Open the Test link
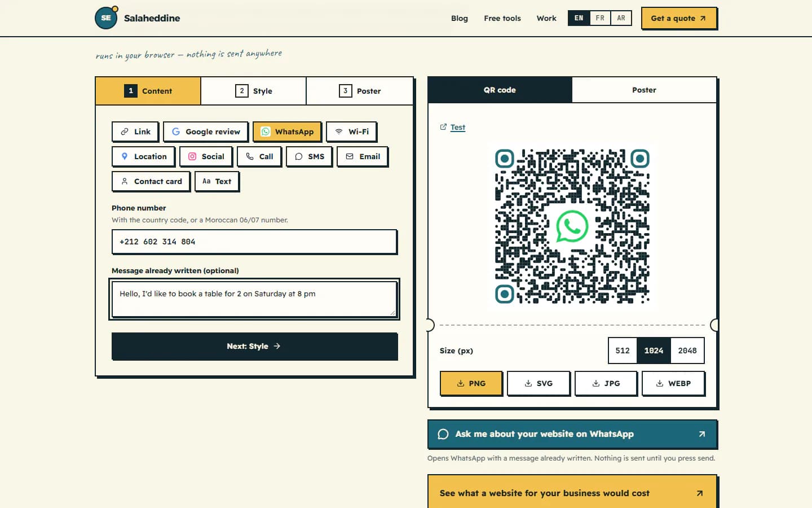The width and height of the screenshot is (812, 508). [x=453, y=127]
